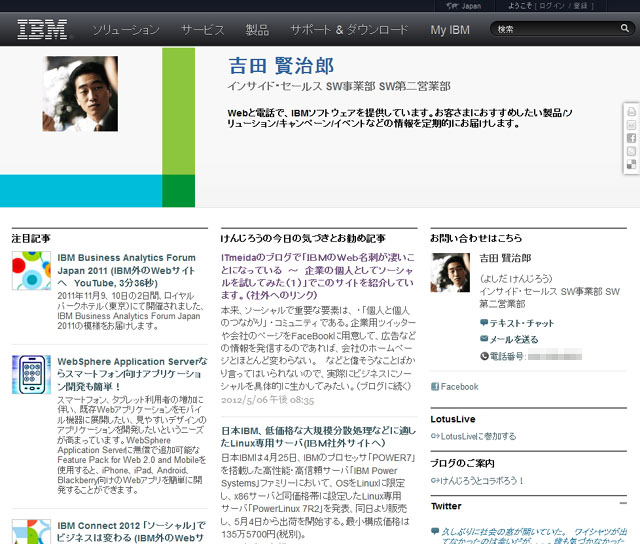Click the お問い合わせはこちら heading
Image resolution: width=640 pixels, height=544 pixels.
[x=476, y=238]
